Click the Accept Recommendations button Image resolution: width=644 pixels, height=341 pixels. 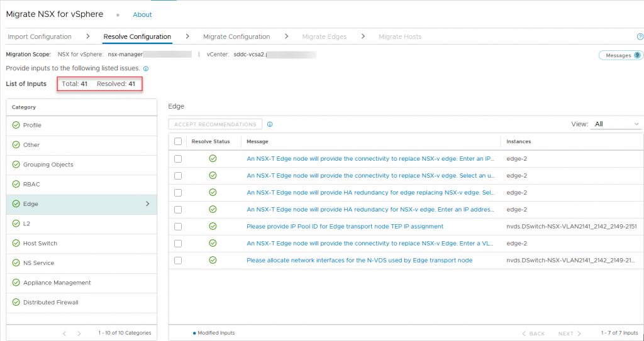[x=215, y=124]
